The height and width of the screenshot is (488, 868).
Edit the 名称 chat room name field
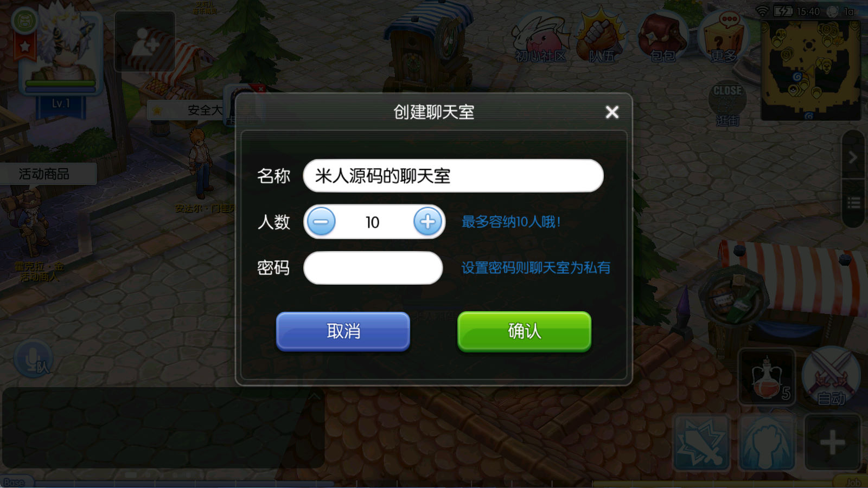tap(453, 176)
